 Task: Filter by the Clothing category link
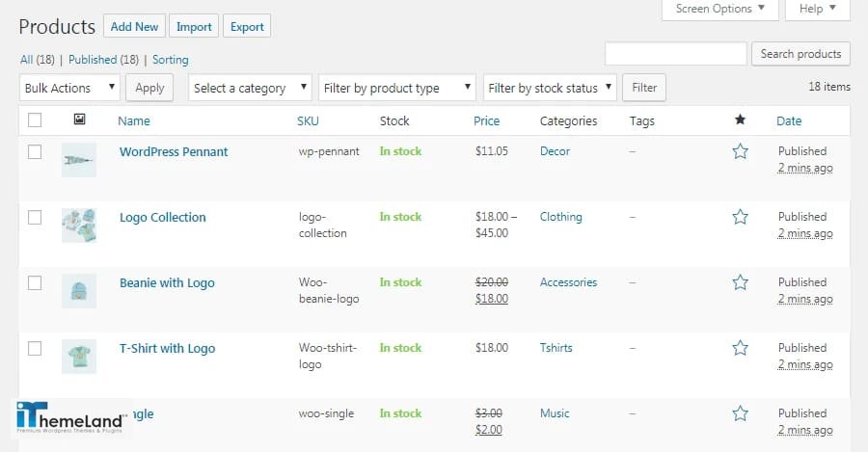point(560,217)
